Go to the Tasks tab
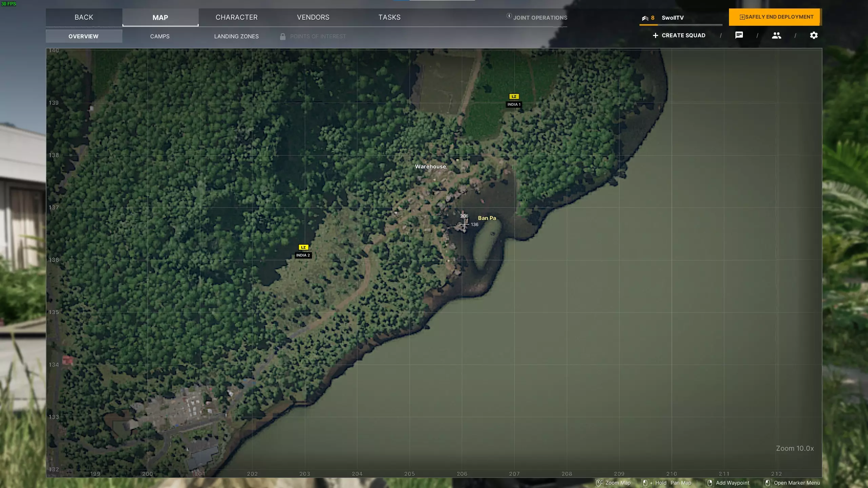 pos(390,17)
